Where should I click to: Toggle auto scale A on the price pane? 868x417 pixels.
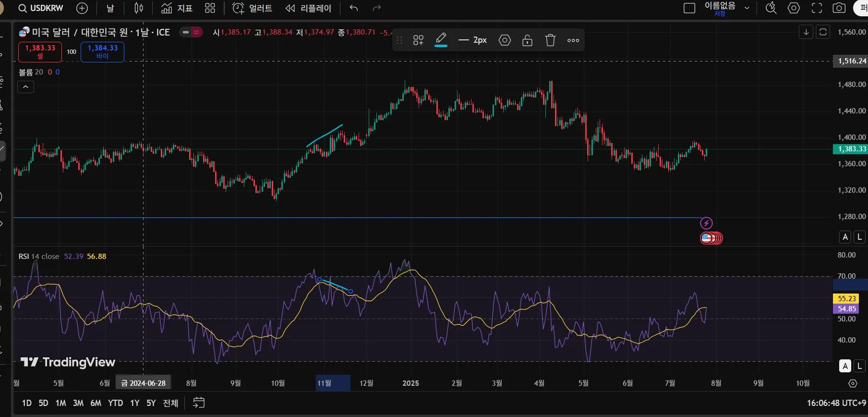click(845, 237)
